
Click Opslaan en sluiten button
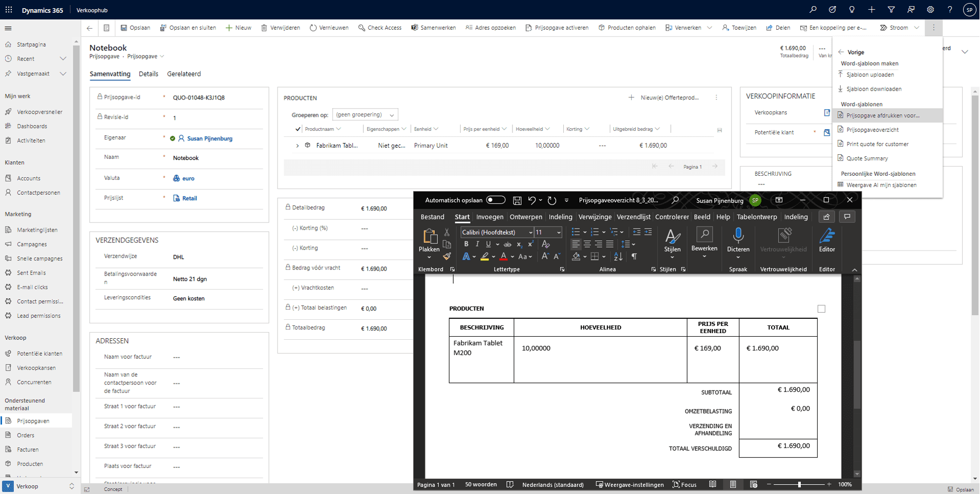tap(188, 28)
